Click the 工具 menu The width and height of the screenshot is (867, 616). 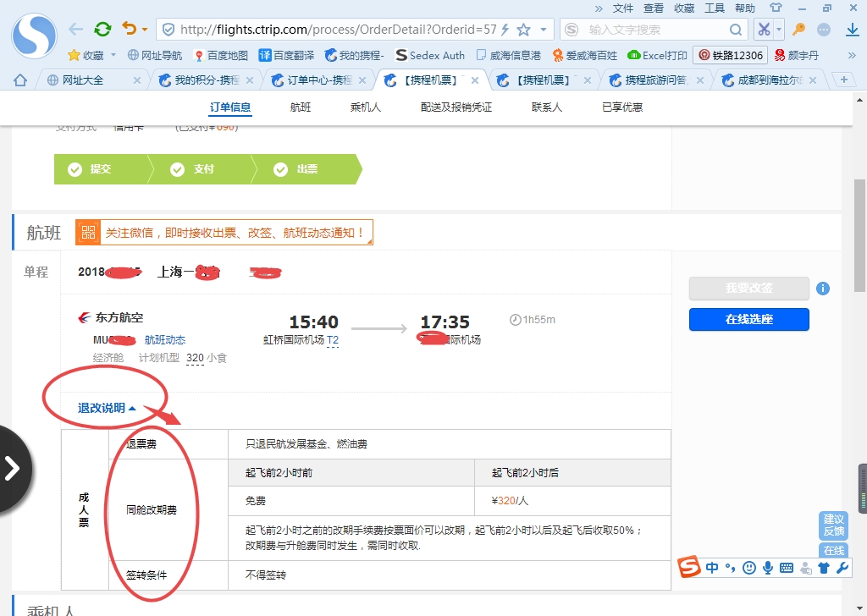[715, 8]
